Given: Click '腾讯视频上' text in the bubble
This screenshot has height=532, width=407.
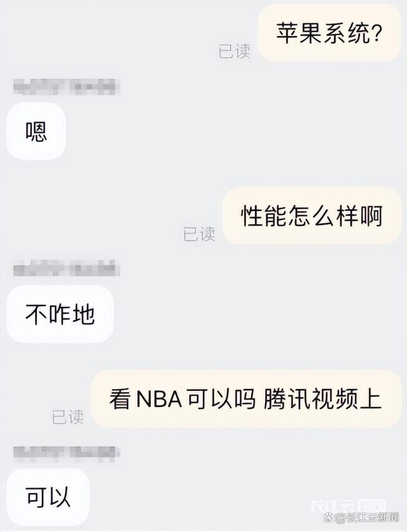Looking at the screenshot, I should 323,399.
